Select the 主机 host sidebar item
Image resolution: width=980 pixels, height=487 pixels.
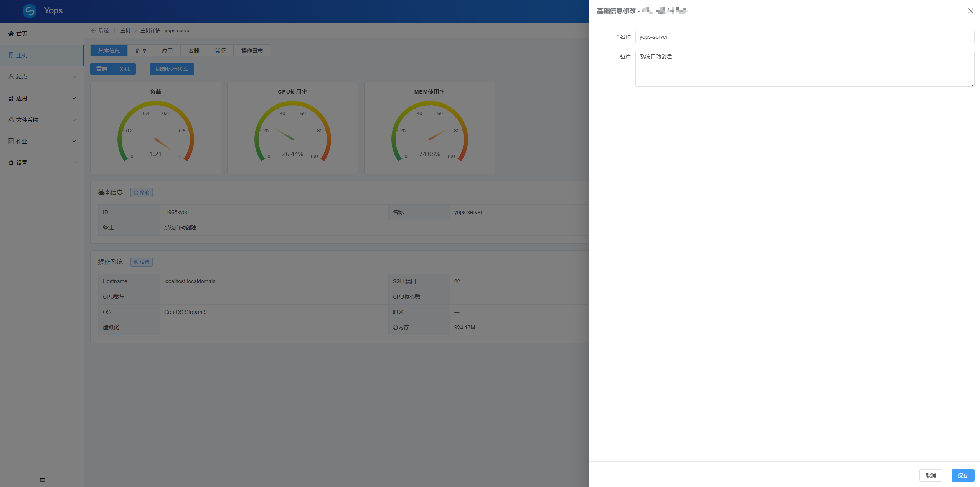pyautogui.click(x=42, y=55)
